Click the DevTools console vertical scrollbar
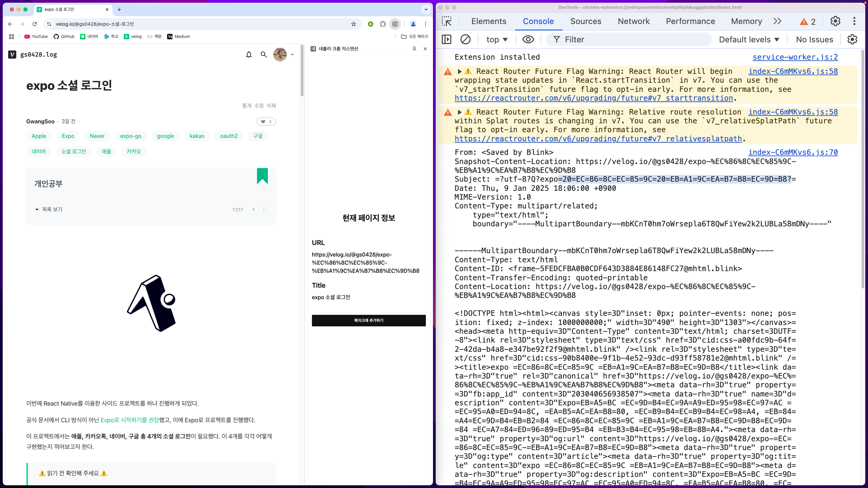Image resolution: width=868 pixels, height=488 pixels. click(863, 169)
